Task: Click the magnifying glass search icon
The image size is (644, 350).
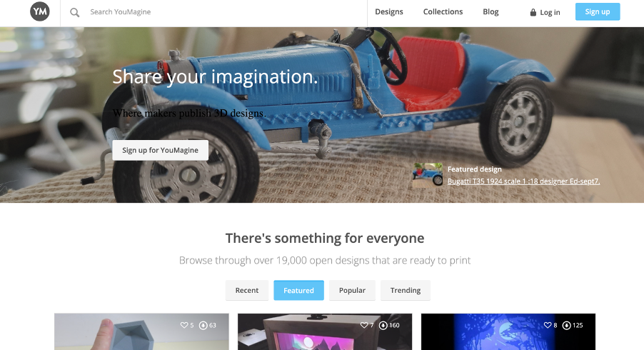Action: click(74, 12)
